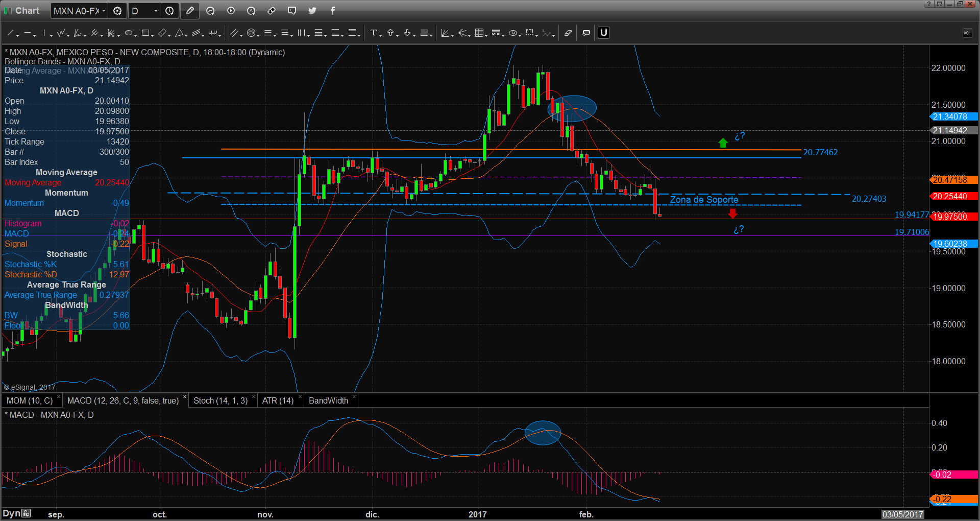Select the MOB drawing tool
Viewport: 980px width, 521px height.
496,33
